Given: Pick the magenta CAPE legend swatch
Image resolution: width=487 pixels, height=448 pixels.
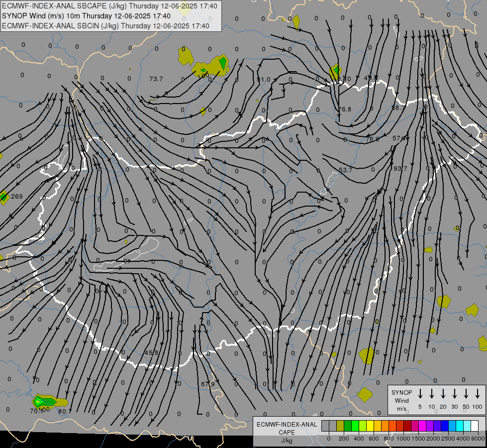Looking at the screenshot, I should pyautogui.click(x=423, y=426).
